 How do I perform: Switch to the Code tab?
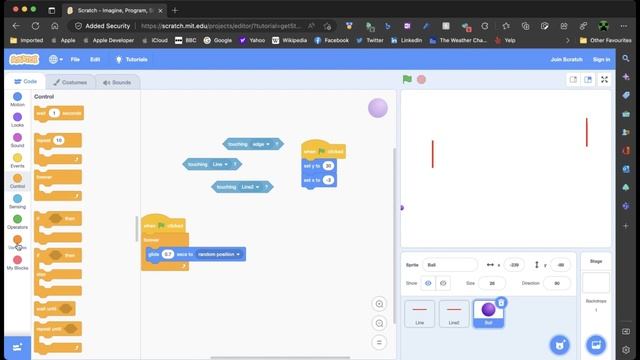point(25,82)
